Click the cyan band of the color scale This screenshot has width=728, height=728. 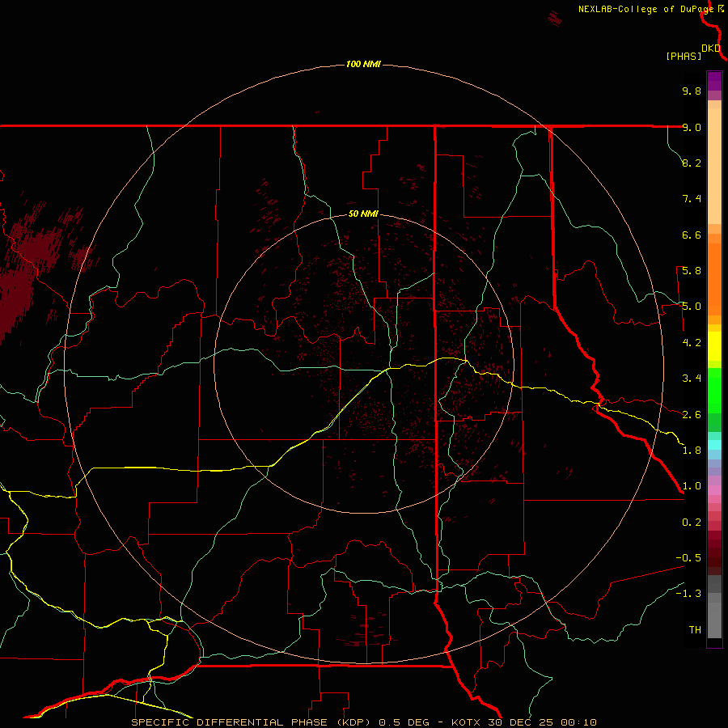714,445
